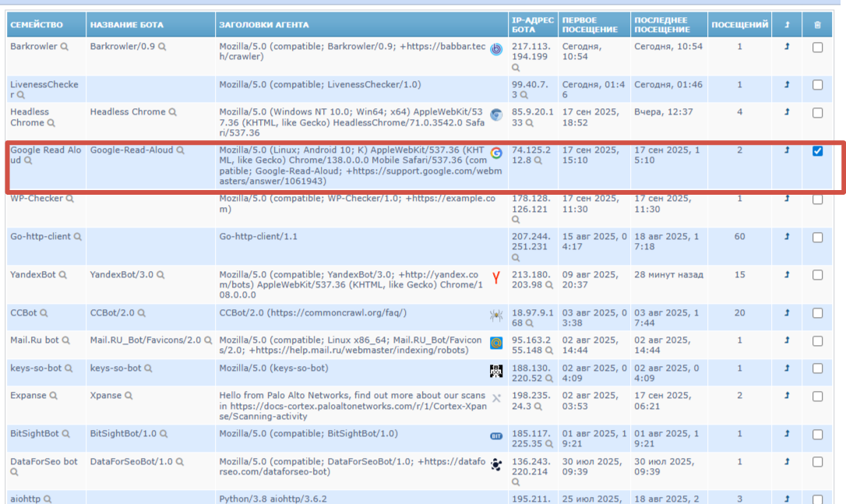Click the ПОСЕЩЕНИЙ column header
The image size is (846, 504).
pos(739,25)
